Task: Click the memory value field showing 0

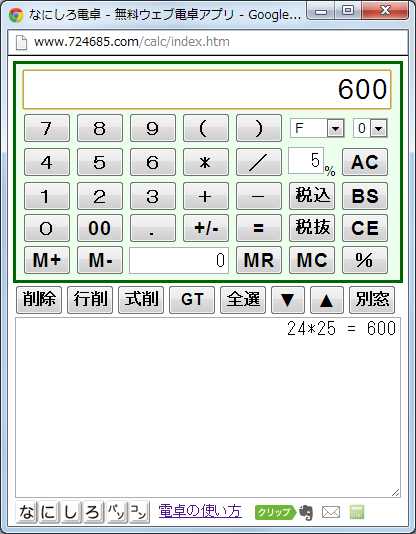Action: (x=179, y=261)
